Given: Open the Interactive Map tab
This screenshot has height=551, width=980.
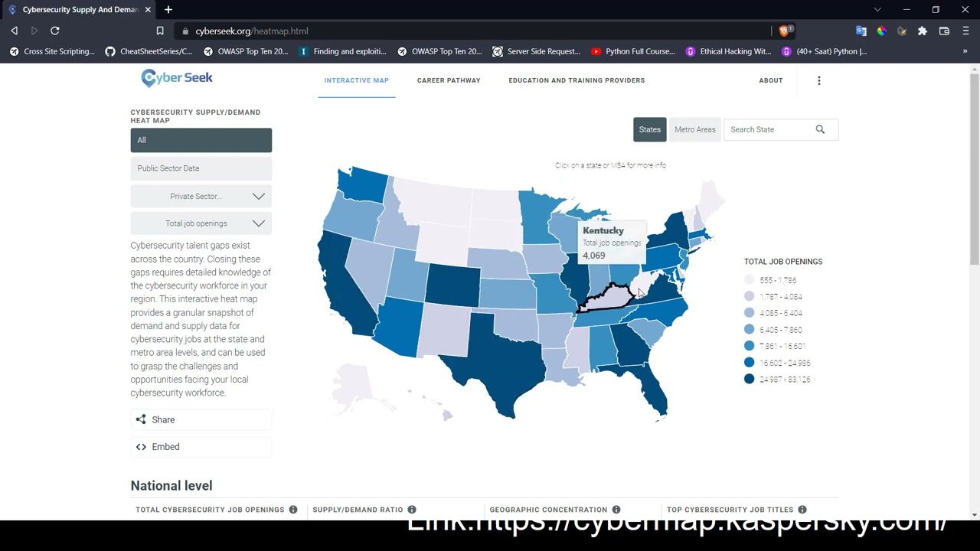Looking at the screenshot, I should click(356, 80).
